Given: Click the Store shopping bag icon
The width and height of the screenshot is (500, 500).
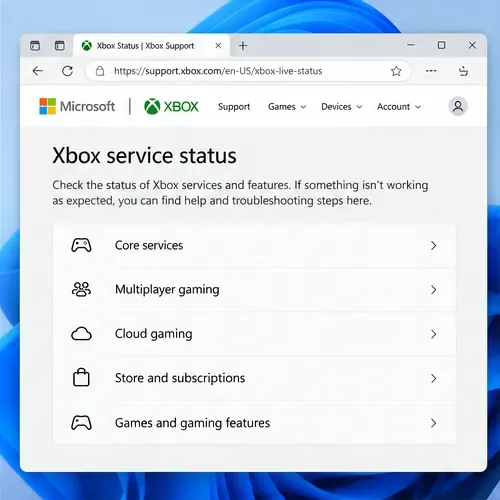Looking at the screenshot, I should [x=81, y=377].
